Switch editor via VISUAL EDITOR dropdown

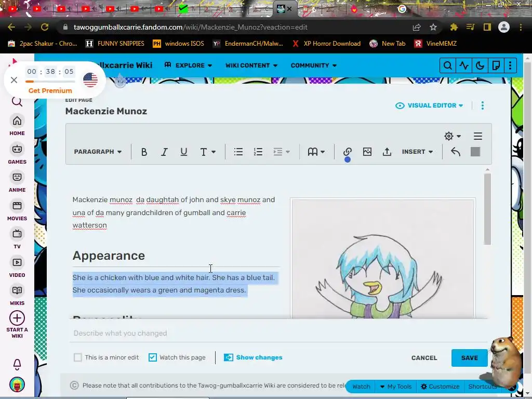(429, 105)
